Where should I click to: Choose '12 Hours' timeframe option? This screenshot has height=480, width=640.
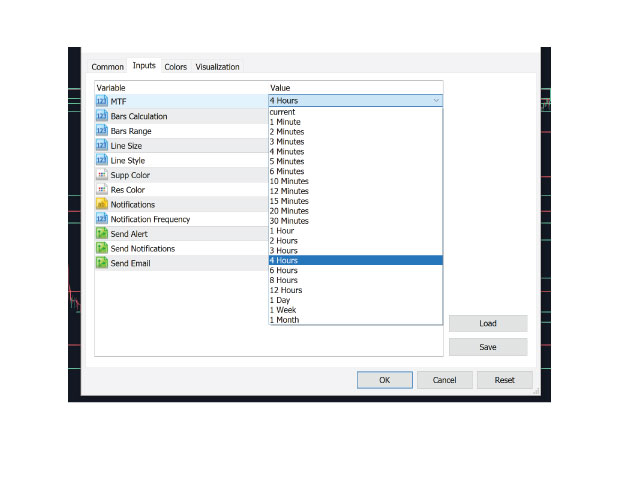point(356,290)
